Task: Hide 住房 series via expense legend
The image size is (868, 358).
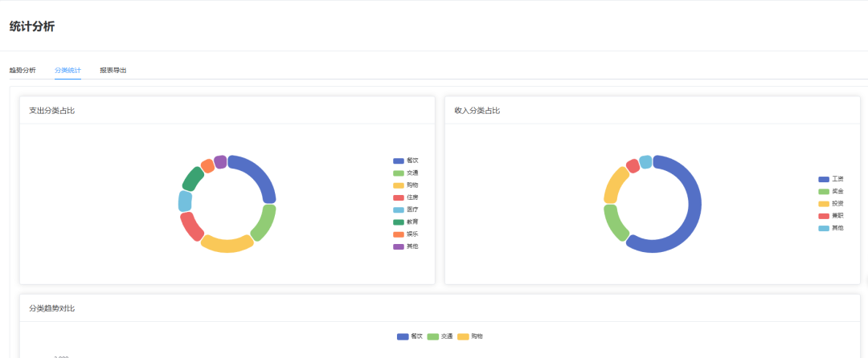Action: [405, 197]
